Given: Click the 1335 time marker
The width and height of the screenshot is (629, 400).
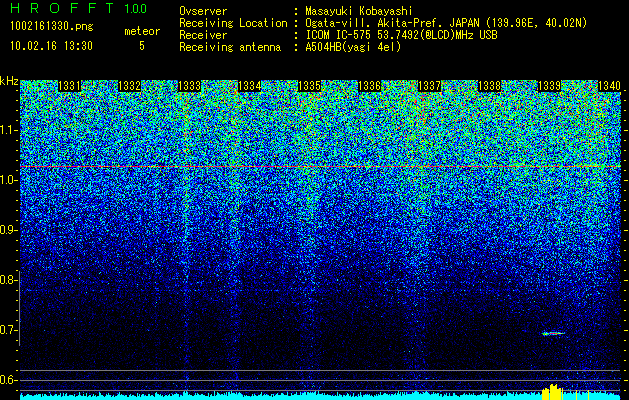Looking at the screenshot, I should pyautogui.click(x=309, y=86).
